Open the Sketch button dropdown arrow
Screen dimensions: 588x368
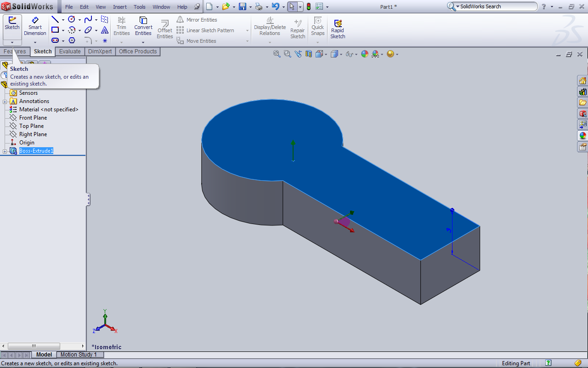tap(12, 42)
